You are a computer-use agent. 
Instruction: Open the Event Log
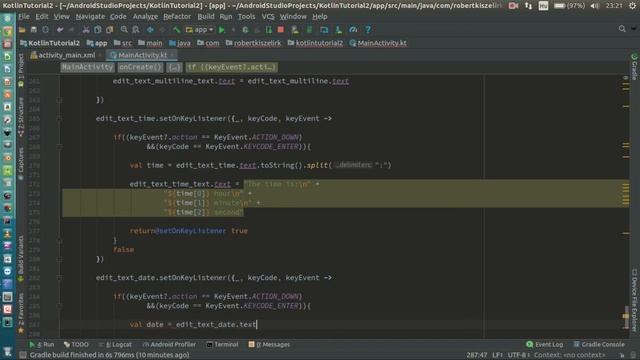click(x=544, y=344)
